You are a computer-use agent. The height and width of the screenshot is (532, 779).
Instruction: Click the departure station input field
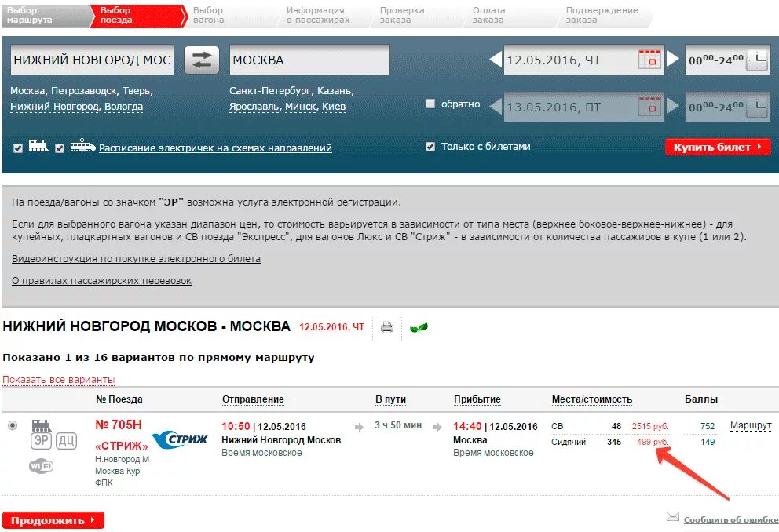click(x=93, y=60)
